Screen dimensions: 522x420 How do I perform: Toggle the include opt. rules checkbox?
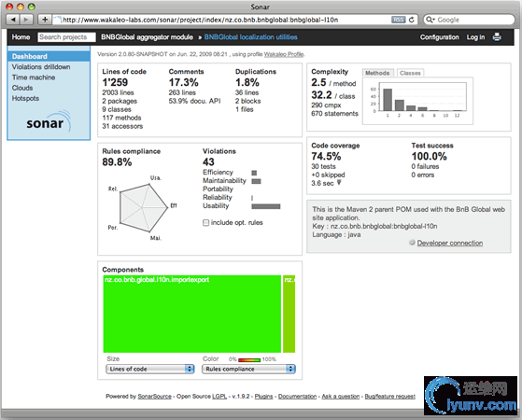[x=205, y=222]
